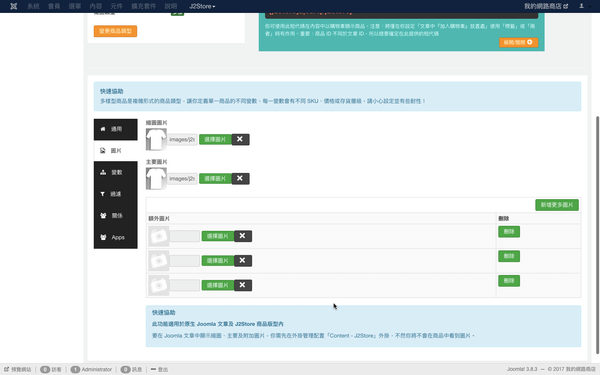Click 刪除 for first additional image row

(x=509, y=232)
